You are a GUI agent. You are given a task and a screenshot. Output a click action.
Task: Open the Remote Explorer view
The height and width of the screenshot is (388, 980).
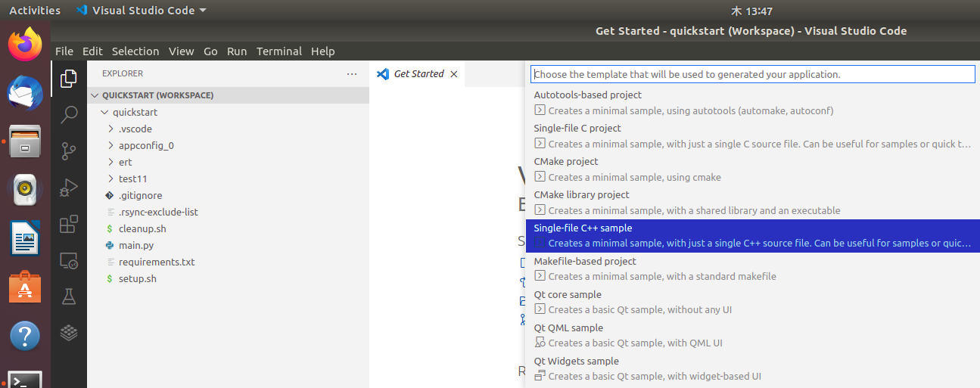click(x=69, y=260)
